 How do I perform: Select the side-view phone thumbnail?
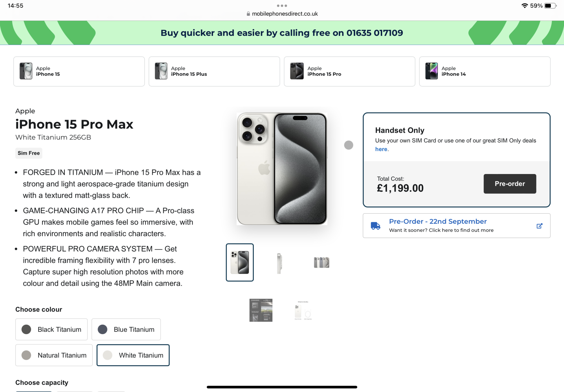pos(279,263)
